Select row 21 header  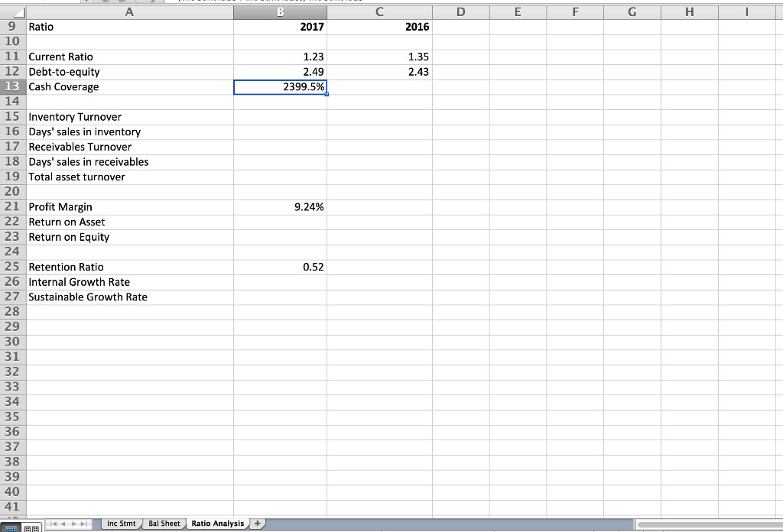coord(13,207)
